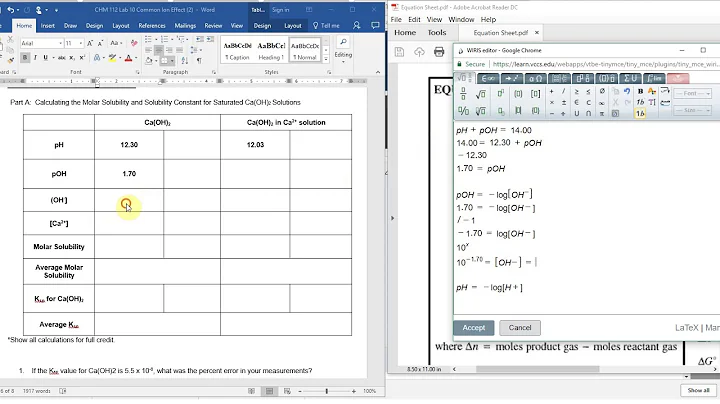Open the Insert tab in Word
The image size is (720, 404).
point(47,26)
